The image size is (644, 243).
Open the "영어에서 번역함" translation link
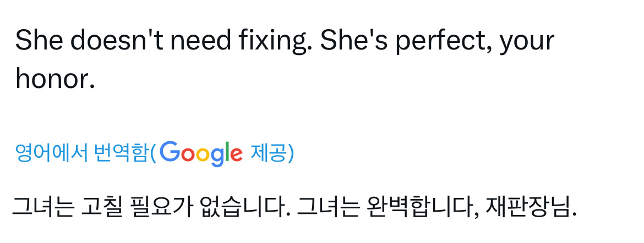point(81,153)
